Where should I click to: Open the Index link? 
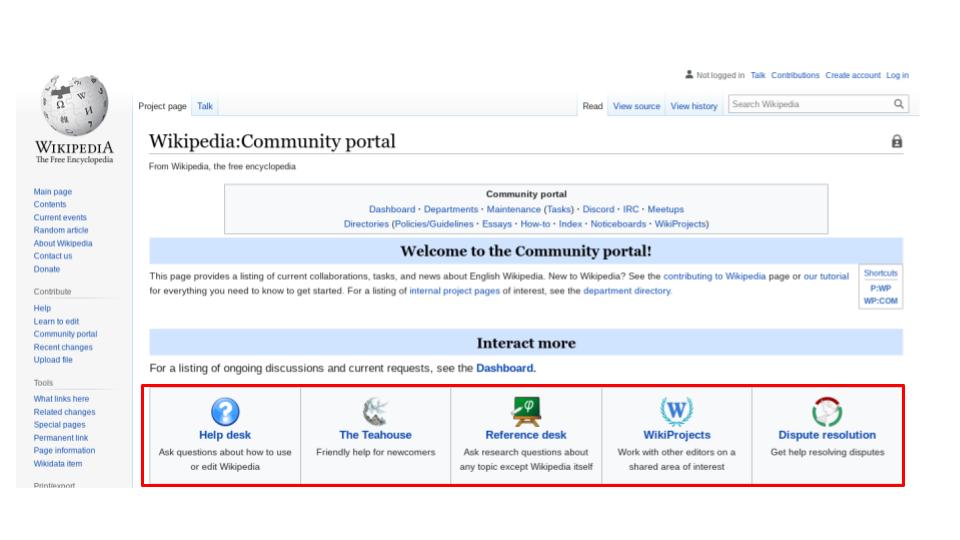click(570, 224)
